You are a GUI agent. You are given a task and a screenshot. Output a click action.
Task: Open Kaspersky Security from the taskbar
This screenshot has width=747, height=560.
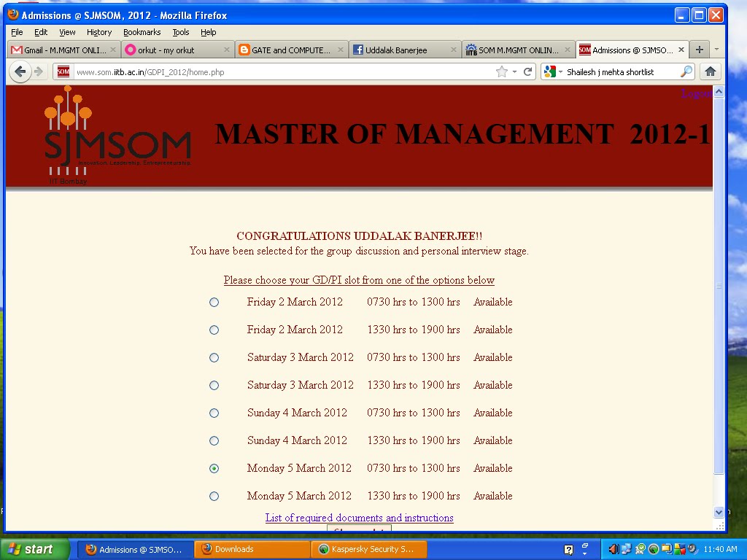(x=369, y=549)
